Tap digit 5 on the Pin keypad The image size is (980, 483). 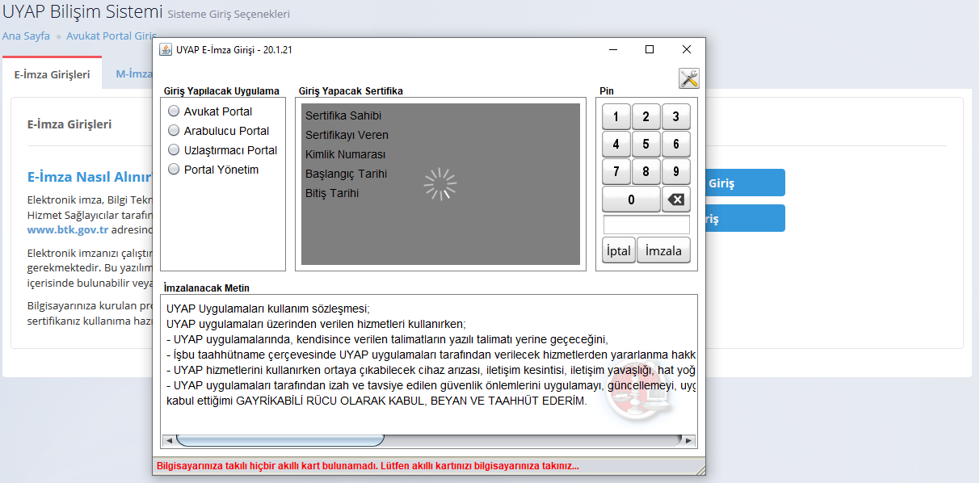coord(646,145)
